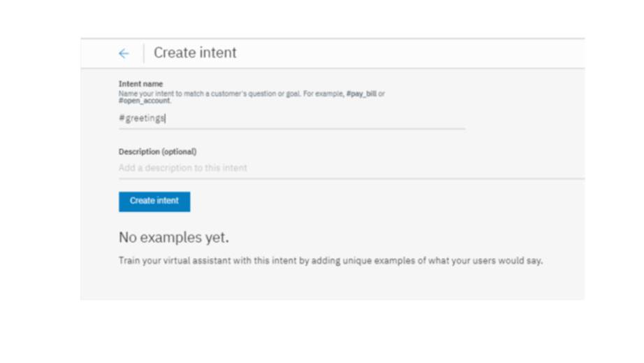Click the "No examples yet." heading
644x363 pixels.
[x=173, y=238]
